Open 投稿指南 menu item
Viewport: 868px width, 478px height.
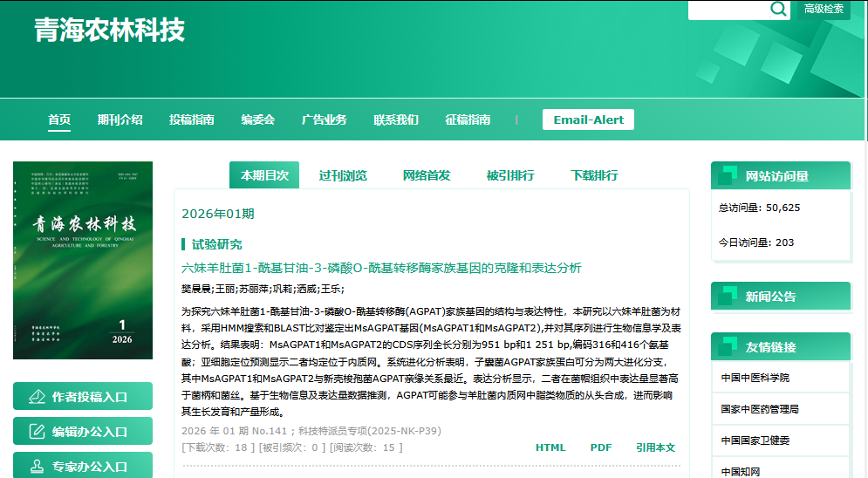192,119
